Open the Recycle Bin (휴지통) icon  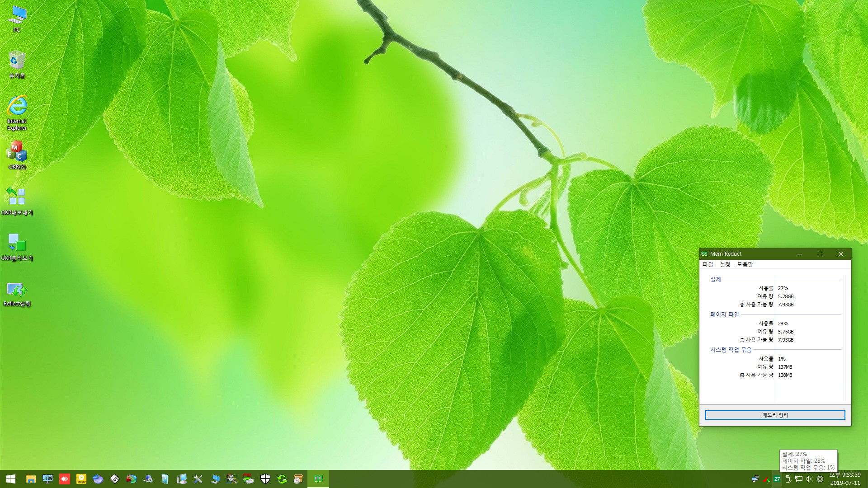(x=17, y=65)
